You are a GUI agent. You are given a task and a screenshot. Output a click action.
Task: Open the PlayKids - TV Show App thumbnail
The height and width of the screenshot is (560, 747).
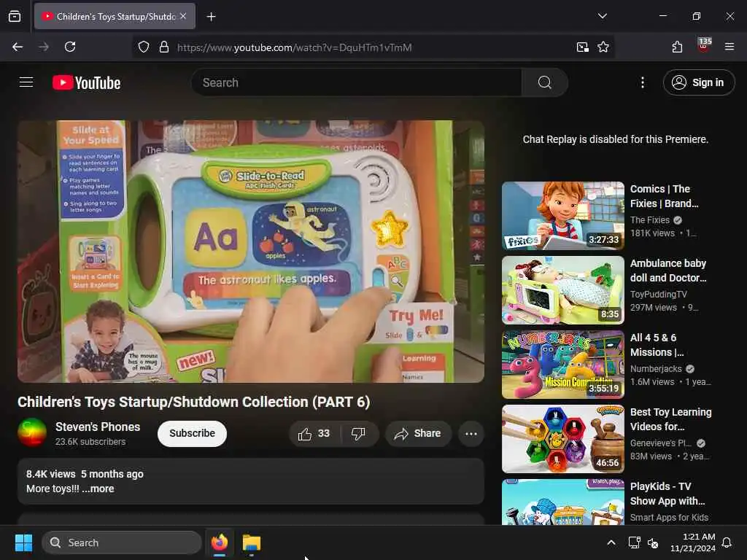(x=563, y=502)
